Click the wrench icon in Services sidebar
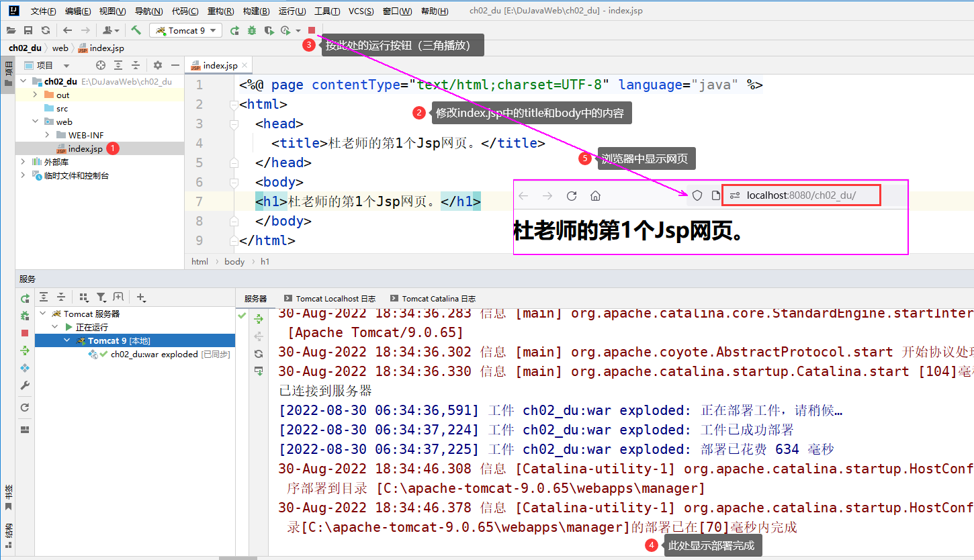Viewport: 974px width, 560px height. pyautogui.click(x=25, y=385)
